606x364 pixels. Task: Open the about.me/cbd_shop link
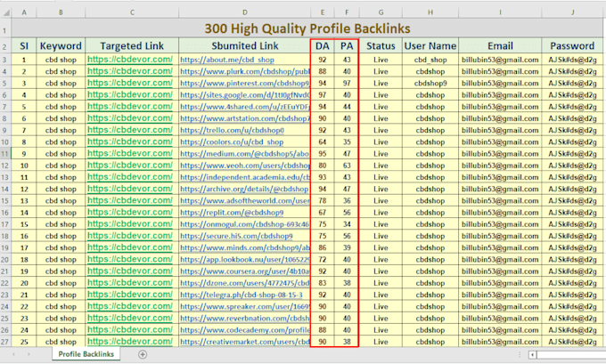click(227, 60)
